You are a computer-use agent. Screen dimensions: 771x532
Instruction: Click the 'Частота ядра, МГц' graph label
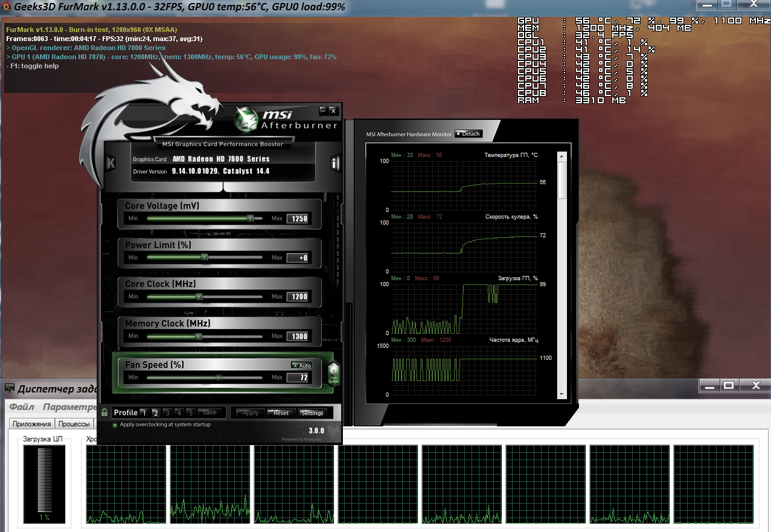[x=513, y=340]
